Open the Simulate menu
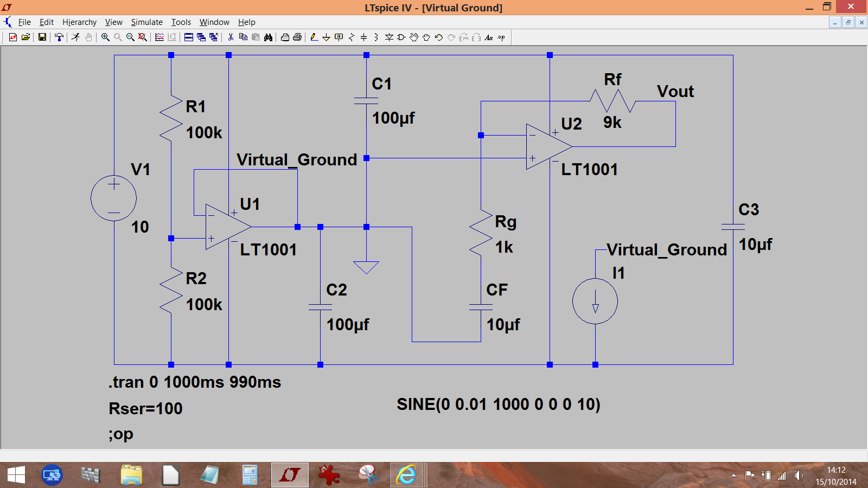Image resolution: width=868 pixels, height=488 pixels. coord(146,22)
